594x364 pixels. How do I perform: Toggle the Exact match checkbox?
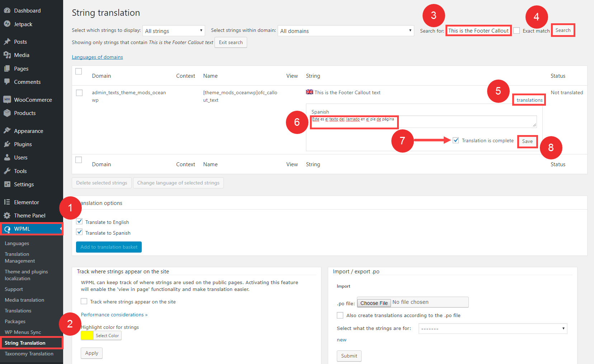(517, 30)
